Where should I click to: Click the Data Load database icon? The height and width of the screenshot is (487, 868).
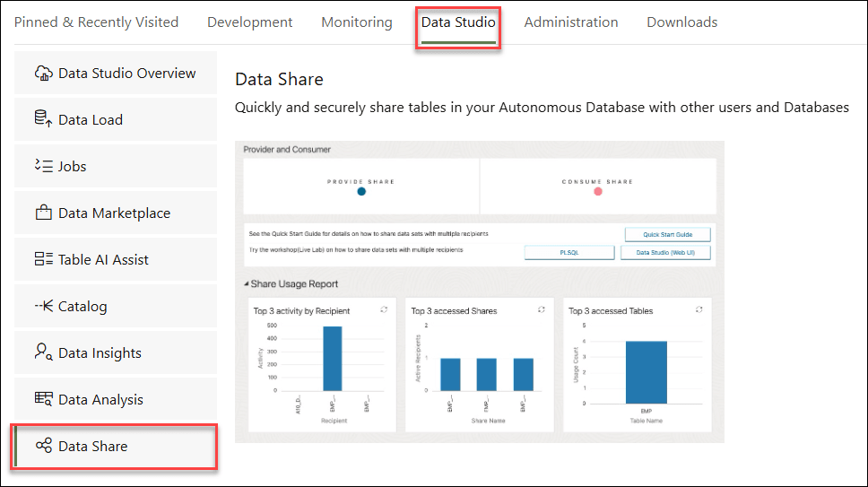[x=44, y=118]
